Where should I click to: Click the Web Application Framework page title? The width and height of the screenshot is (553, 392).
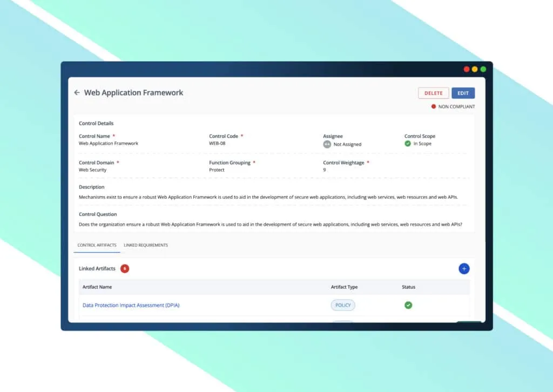[133, 93]
